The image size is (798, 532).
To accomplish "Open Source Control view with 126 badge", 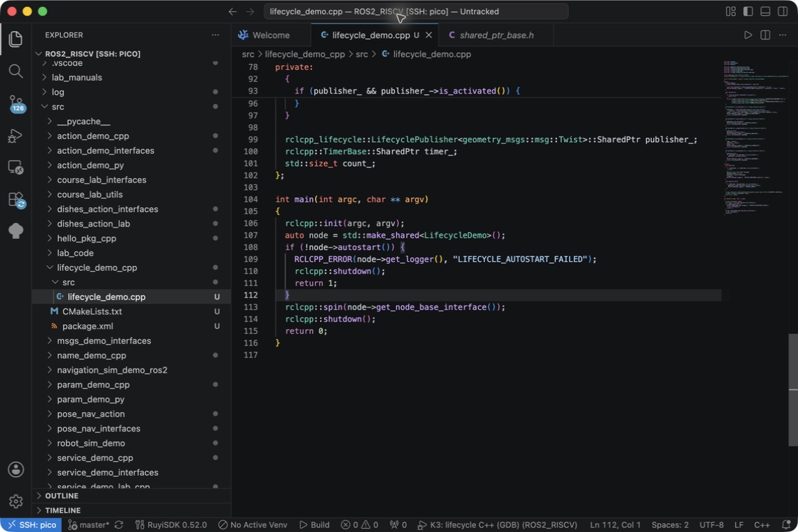I will pos(16,103).
